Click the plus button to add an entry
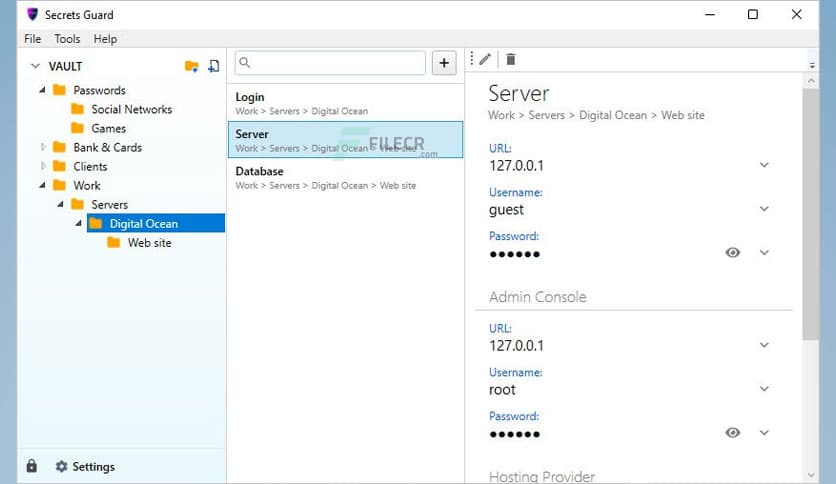Screen dimensions: 836x484 tap(444, 63)
